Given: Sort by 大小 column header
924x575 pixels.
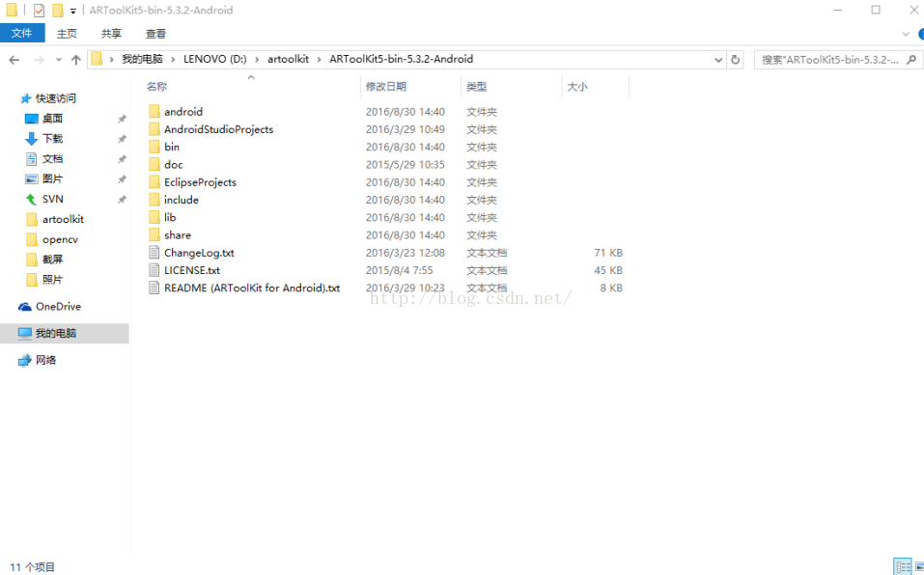Looking at the screenshot, I should 577,87.
